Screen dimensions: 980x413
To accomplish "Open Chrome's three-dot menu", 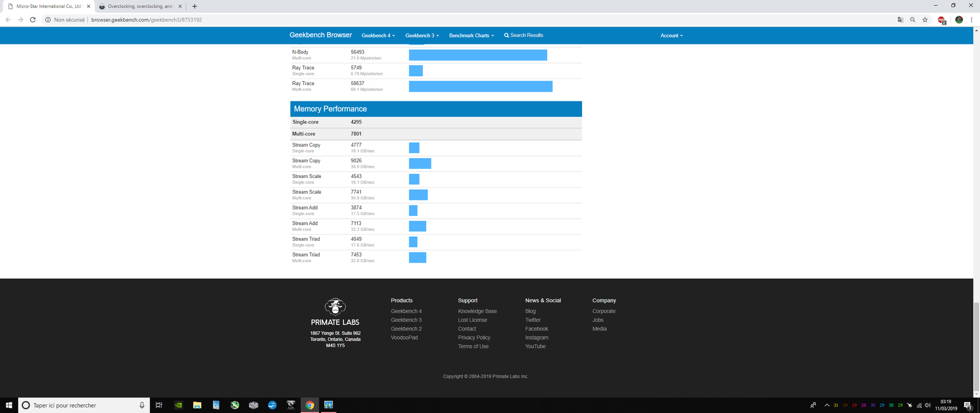I will (x=971, y=20).
